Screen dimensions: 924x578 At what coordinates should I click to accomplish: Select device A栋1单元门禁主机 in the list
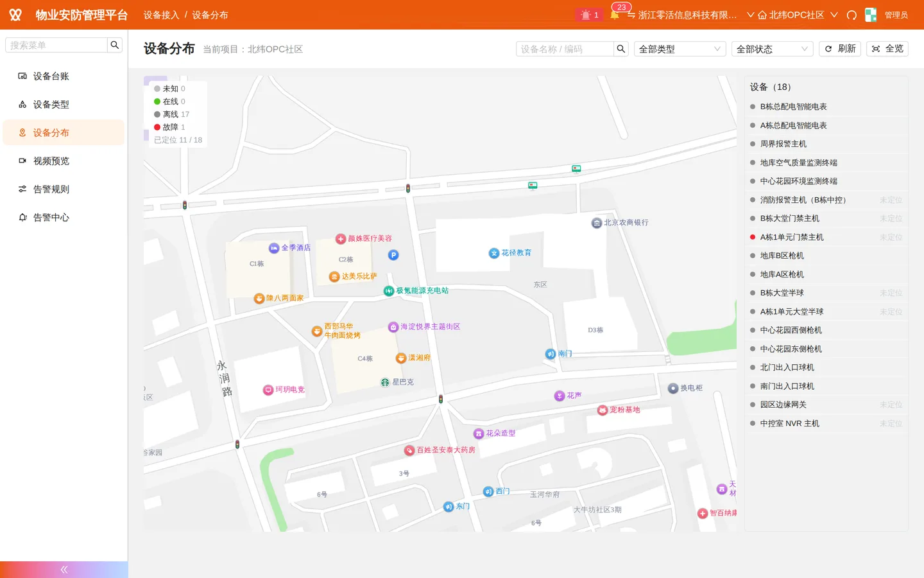click(826, 237)
